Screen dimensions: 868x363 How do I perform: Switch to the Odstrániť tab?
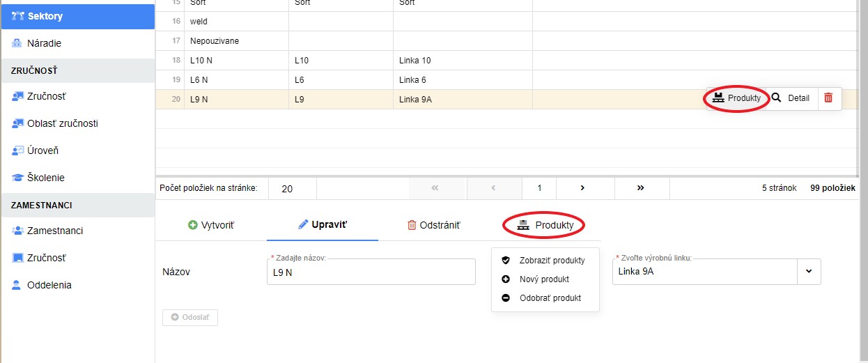[x=433, y=225]
